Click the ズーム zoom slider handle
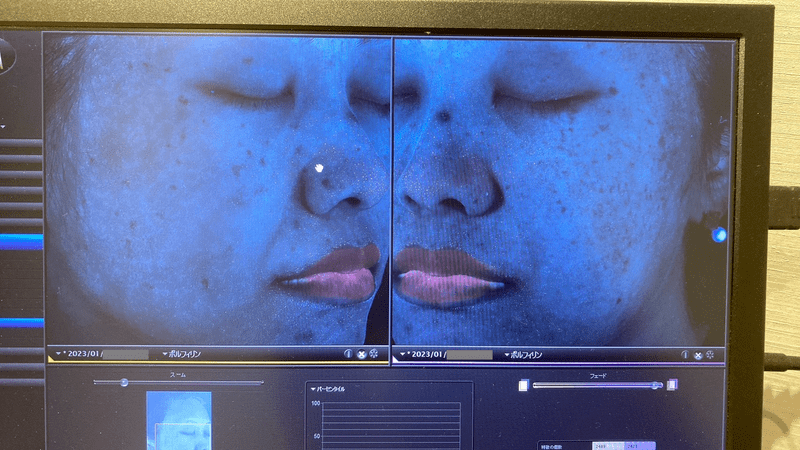This screenshot has width=800, height=450. pyautogui.click(x=124, y=382)
